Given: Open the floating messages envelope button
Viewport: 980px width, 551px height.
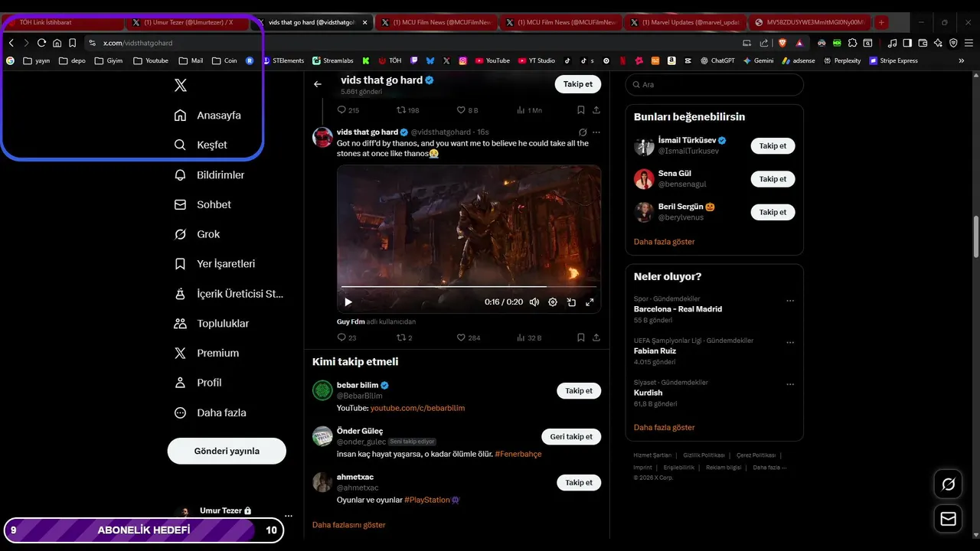Looking at the screenshot, I should (x=948, y=519).
